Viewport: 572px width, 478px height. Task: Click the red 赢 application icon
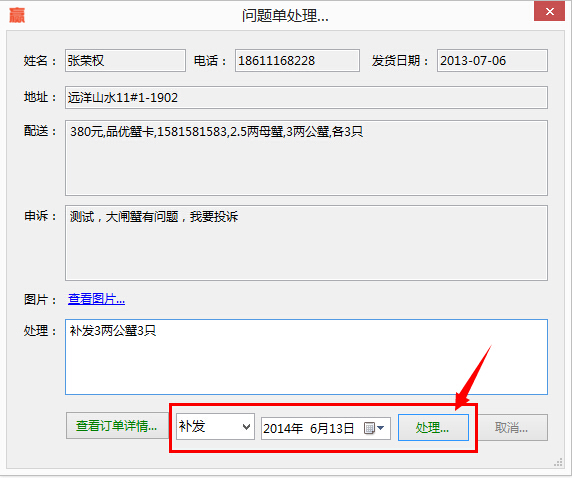(17, 15)
